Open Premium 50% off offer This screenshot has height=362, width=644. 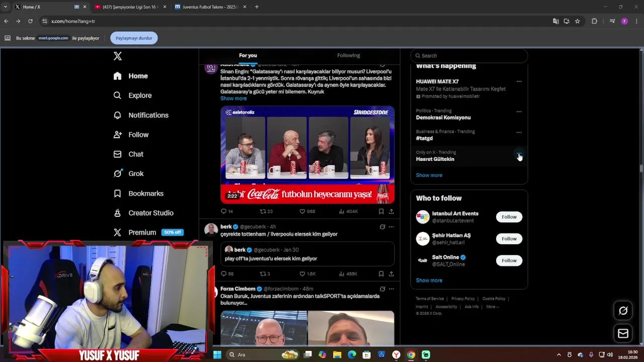pos(148,232)
